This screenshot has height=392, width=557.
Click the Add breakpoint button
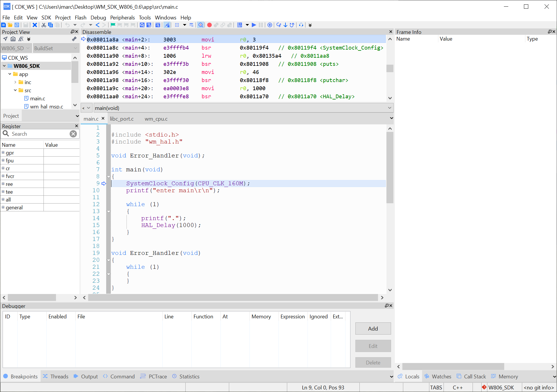pos(373,329)
